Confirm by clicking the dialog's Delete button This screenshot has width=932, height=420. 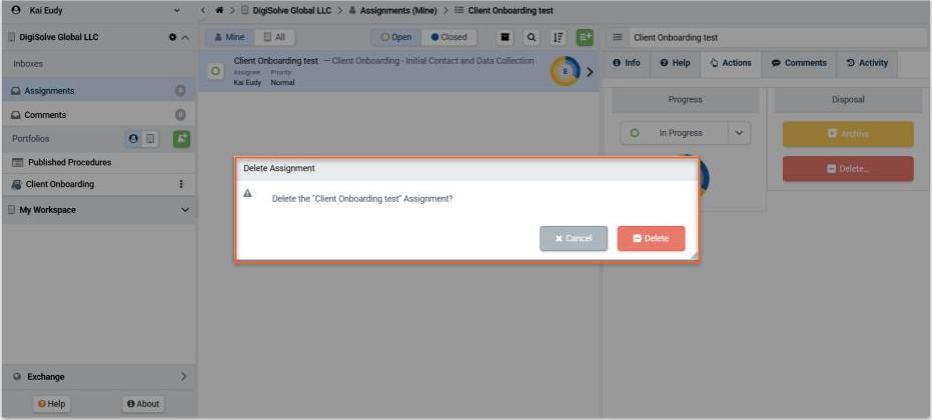651,238
